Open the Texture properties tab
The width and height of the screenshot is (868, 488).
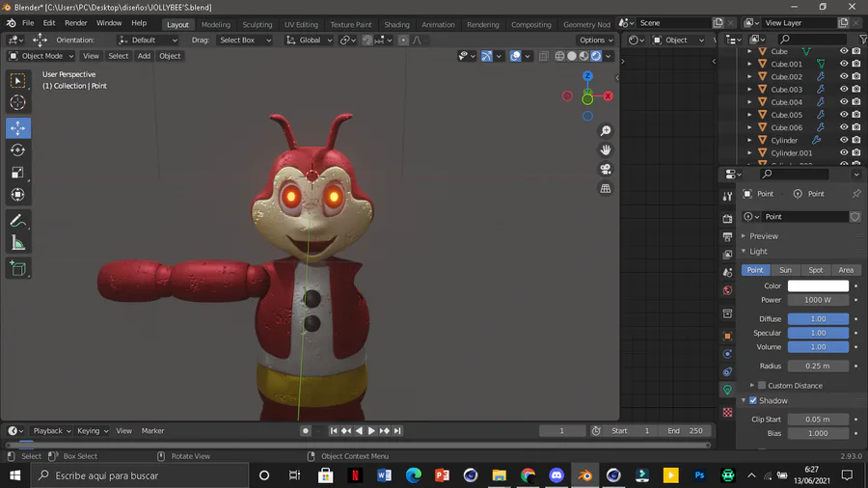(727, 412)
